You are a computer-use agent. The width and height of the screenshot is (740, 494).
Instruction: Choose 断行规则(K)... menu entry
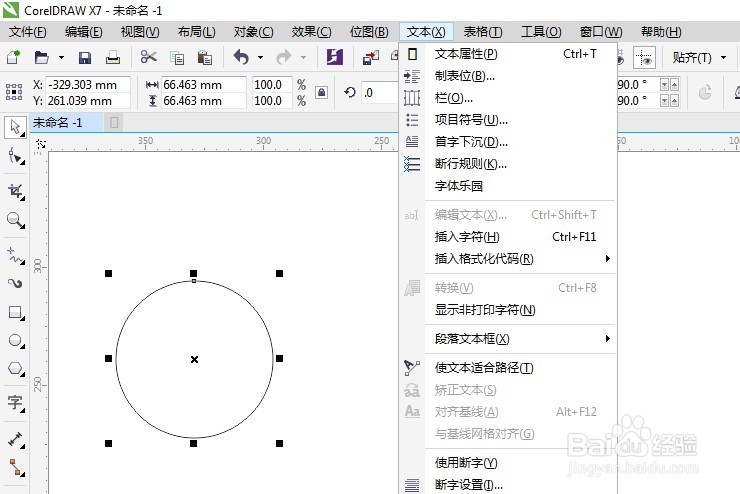[509, 164]
